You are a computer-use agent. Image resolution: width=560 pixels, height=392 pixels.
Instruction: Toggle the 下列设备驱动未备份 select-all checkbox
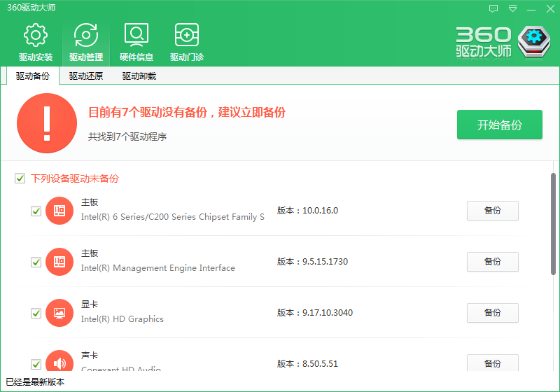(20, 178)
